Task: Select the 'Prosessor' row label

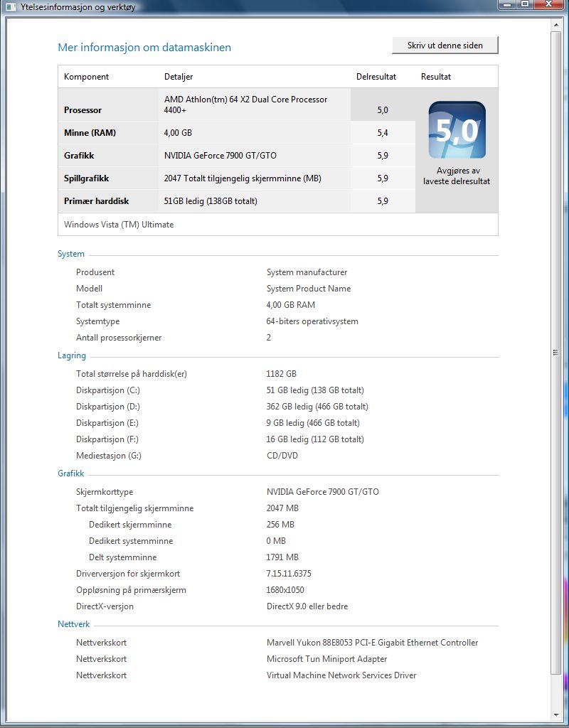Action: click(x=83, y=110)
